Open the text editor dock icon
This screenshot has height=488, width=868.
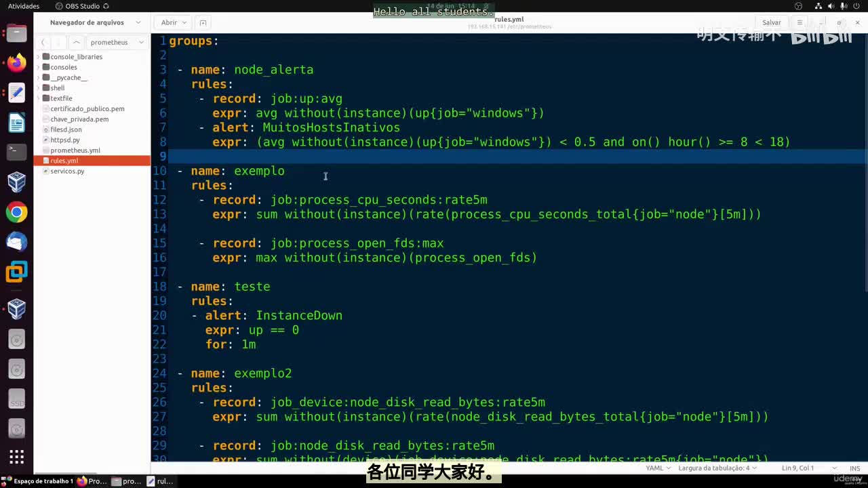(x=16, y=93)
